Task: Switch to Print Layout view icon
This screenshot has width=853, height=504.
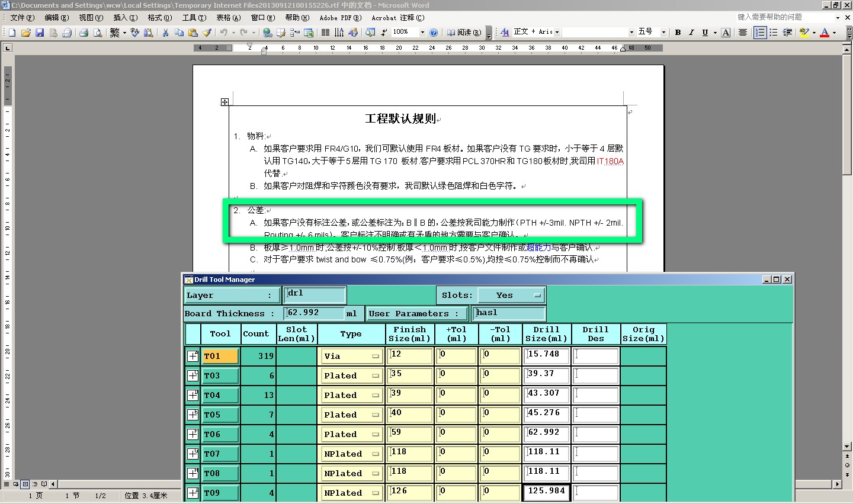Action: [25, 484]
